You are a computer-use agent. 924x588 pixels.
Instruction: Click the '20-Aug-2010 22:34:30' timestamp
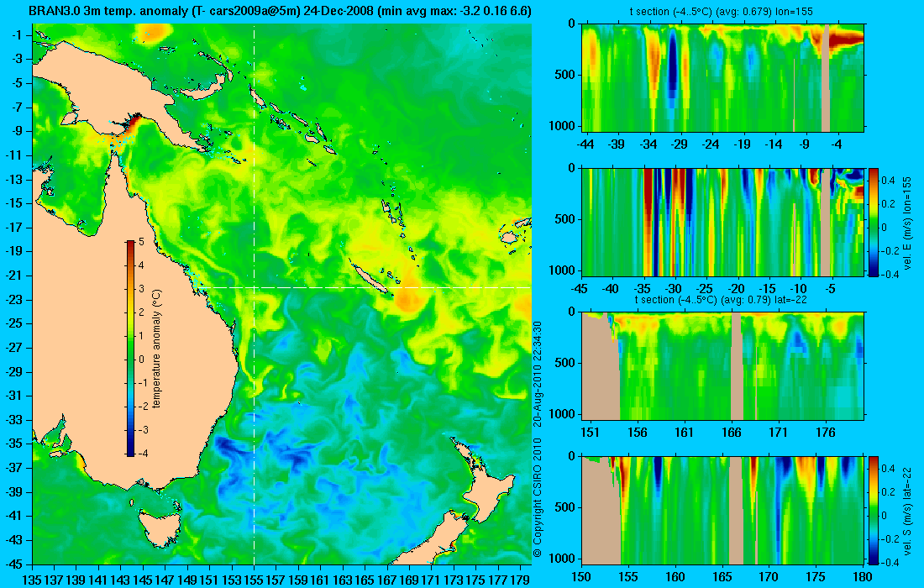pos(538,373)
